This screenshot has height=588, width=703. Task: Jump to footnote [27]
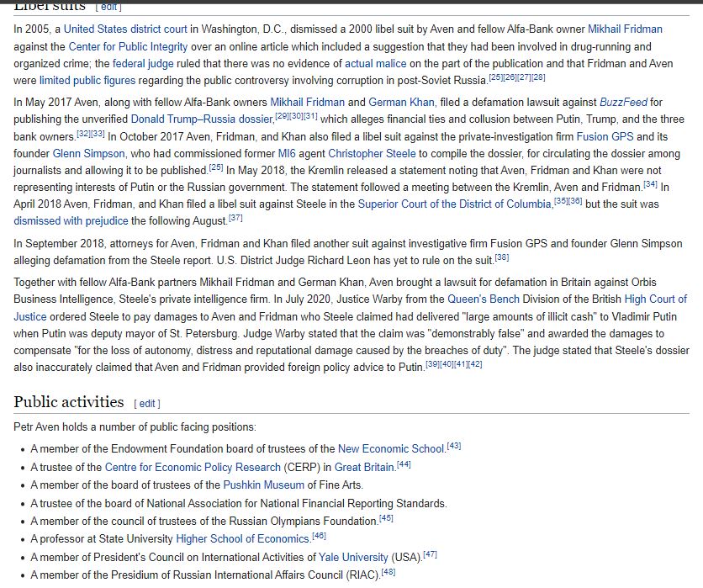click(524, 77)
